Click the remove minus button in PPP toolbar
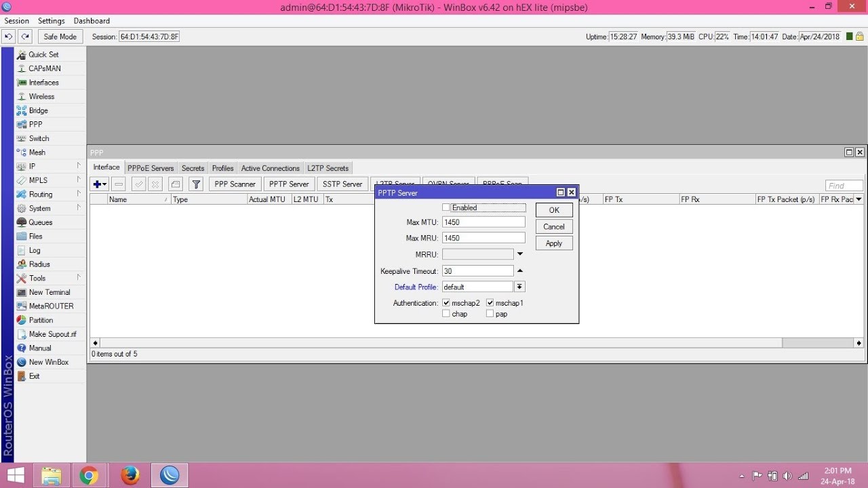Viewport: 868px width, 488px height. coord(119,184)
